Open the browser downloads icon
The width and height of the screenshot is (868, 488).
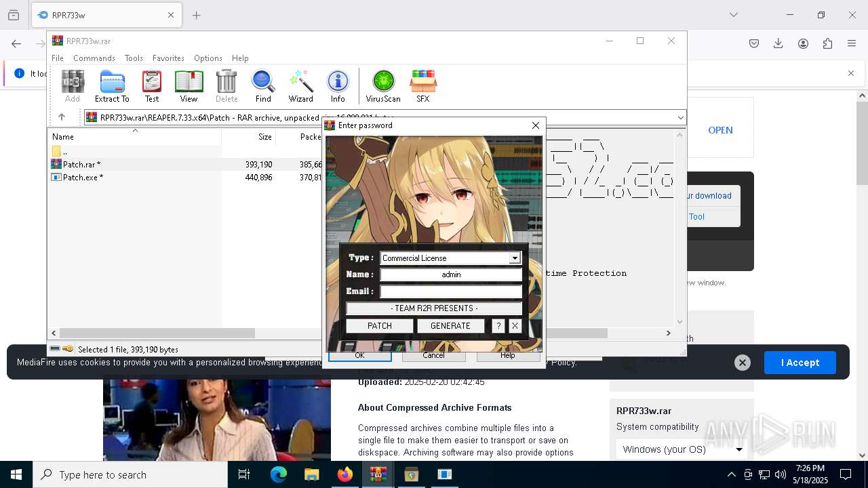778,43
